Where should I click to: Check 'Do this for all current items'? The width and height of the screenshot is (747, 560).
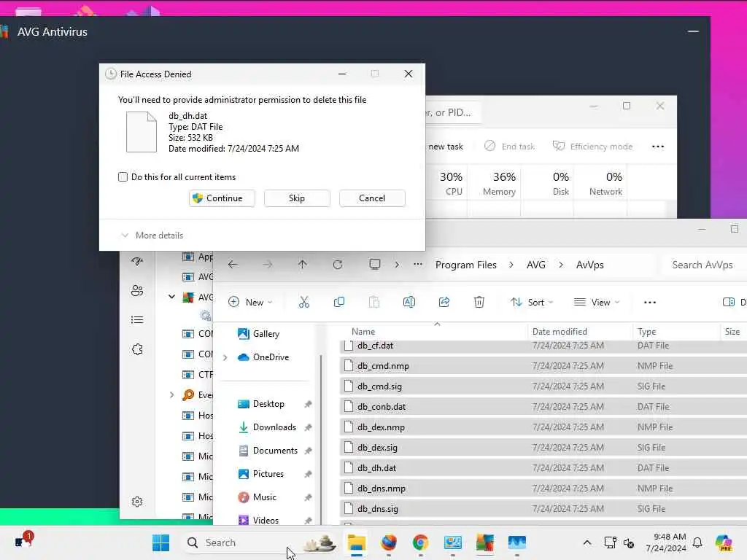123,177
